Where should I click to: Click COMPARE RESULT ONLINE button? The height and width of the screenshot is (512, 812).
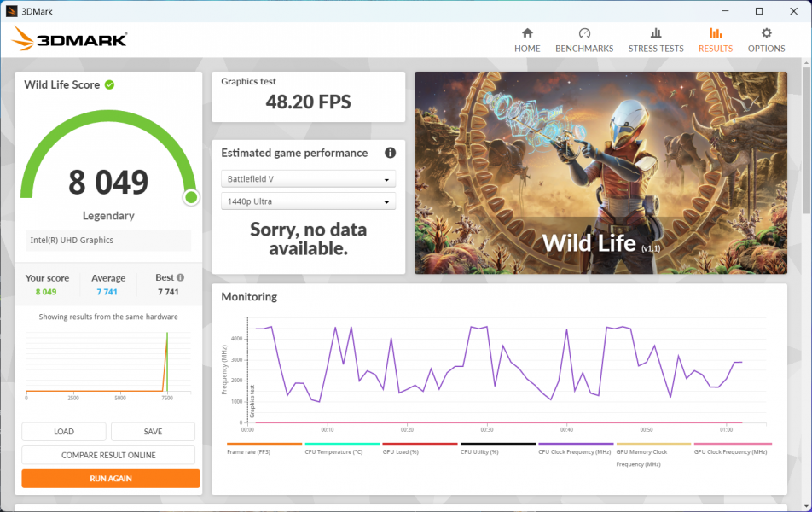[108, 455]
